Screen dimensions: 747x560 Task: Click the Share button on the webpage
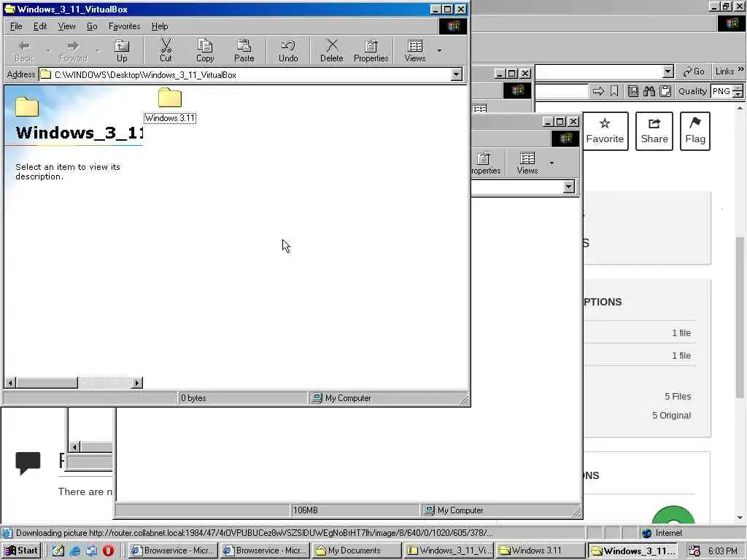click(654, 131)
